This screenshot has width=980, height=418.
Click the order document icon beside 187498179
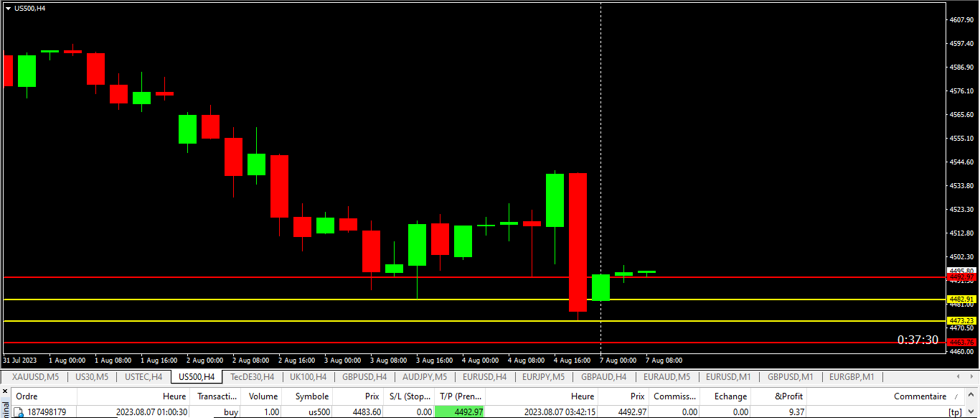click(19, 412)
